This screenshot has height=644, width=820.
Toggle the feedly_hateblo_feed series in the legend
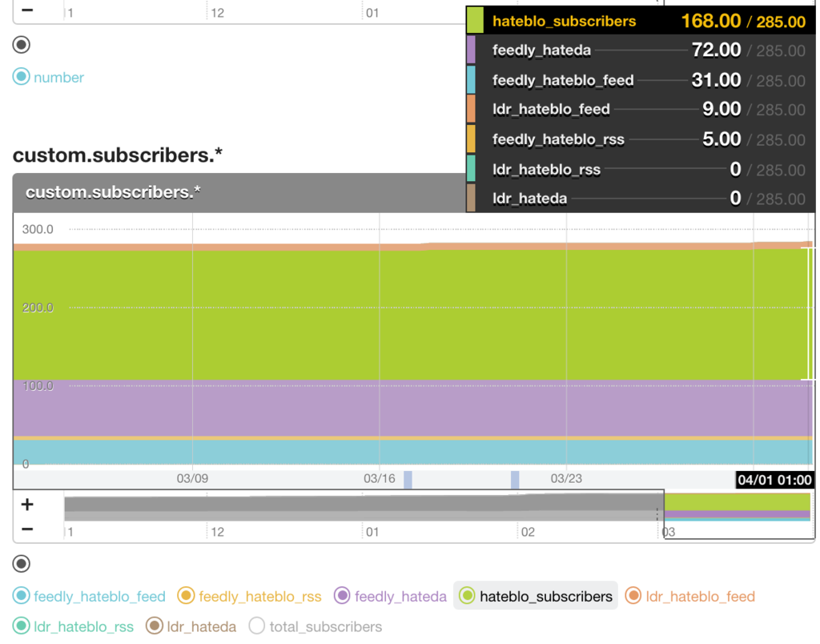click(89, 597)
